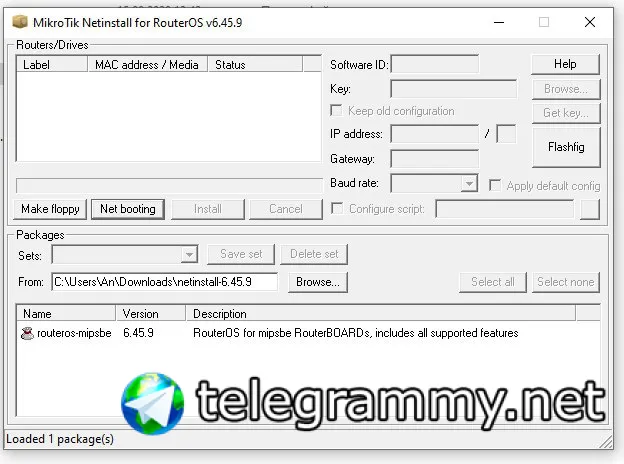Viewport: 624px width, 464px height.
Task: Click into the Key input field
Action: [x=454, y=89]
